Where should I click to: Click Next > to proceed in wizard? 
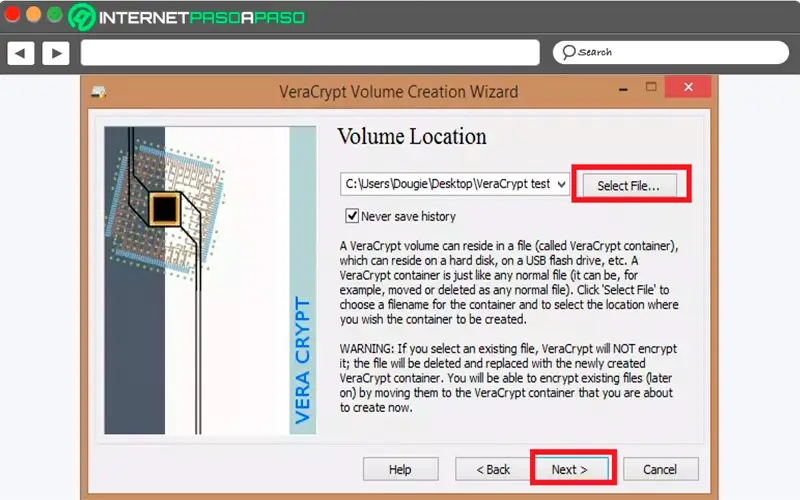pyautogui.click(x=570, y=469)
